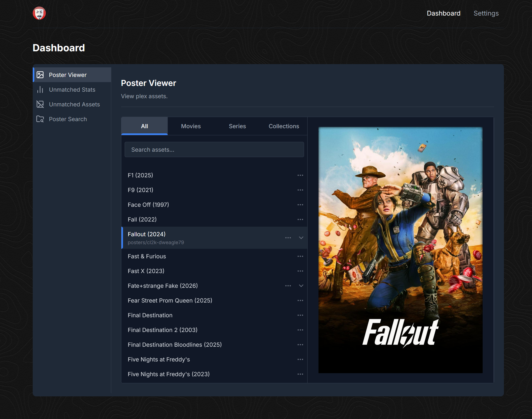Select the Fallout (2024) asset row
This screenshot has width=532, height=419.
pos(214,238)
